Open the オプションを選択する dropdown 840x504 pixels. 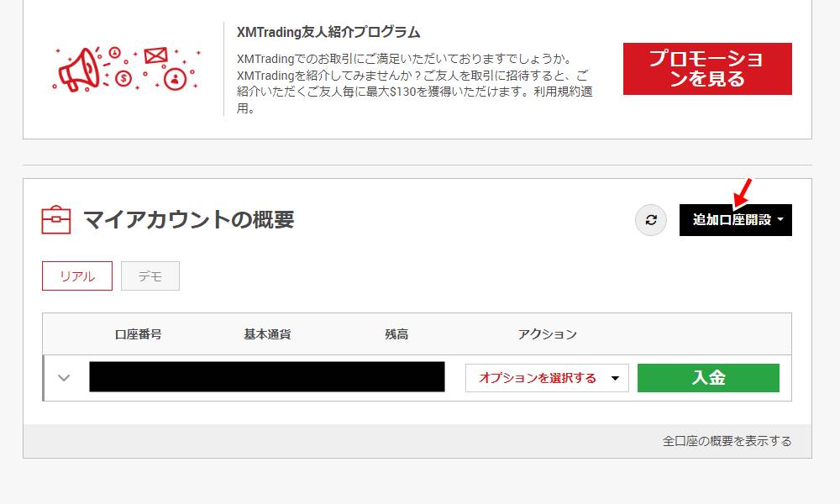tap(545, 377)
